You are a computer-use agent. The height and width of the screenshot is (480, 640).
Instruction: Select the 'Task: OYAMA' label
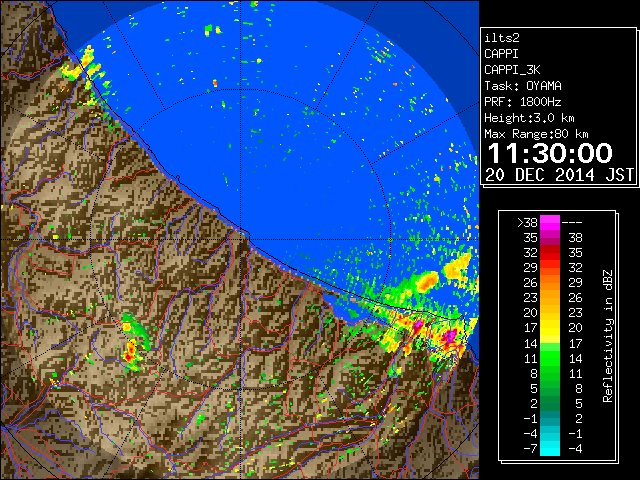pyautogui.click(x=522, y=86)
